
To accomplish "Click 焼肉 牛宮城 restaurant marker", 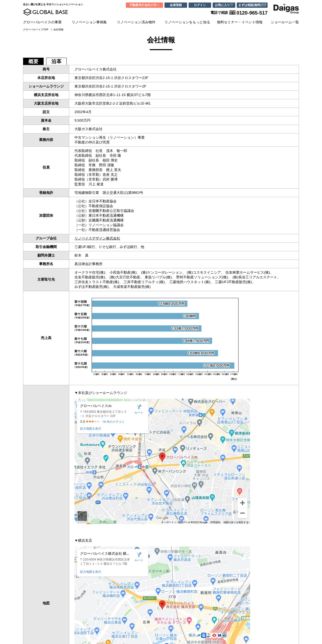I will pyautogui.click(x=120, y=438).
